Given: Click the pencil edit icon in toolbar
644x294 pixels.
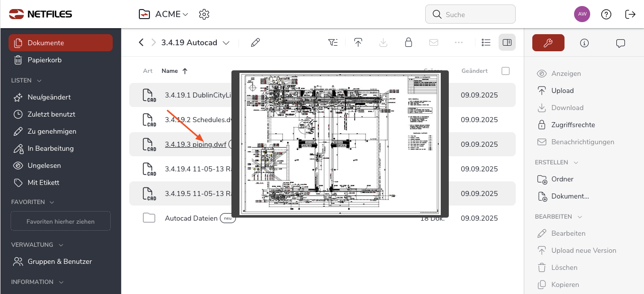Looking at the screenshot, I should [x=256, y=43].
